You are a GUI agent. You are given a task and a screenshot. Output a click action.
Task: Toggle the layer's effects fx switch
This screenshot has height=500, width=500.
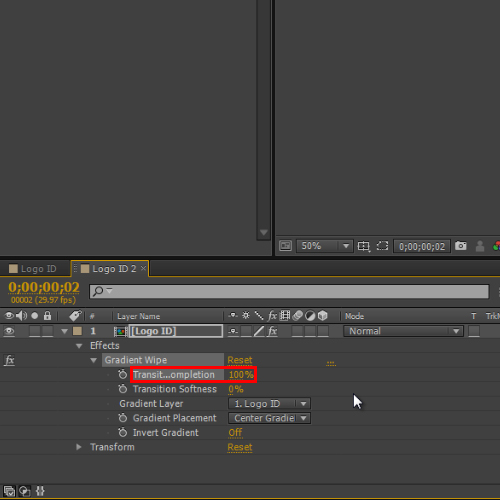click(272, 331)
